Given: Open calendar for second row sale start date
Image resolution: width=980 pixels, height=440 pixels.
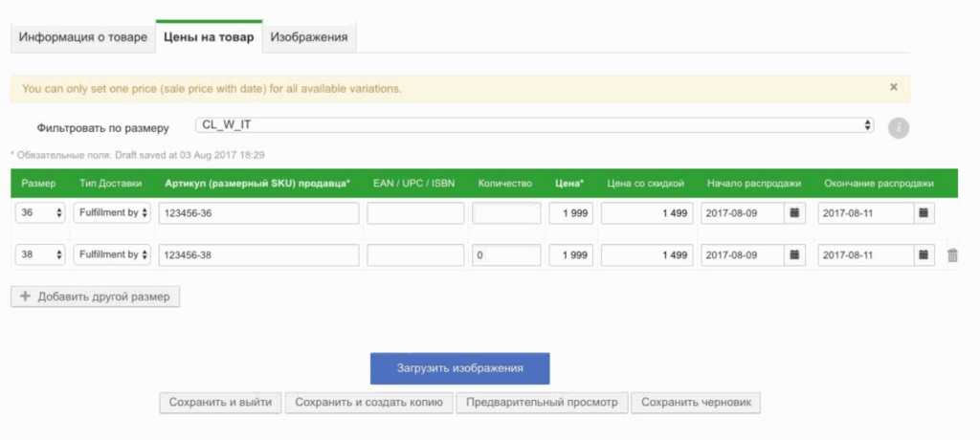Looking at the screenshot, I should click(x=794, y=255).
